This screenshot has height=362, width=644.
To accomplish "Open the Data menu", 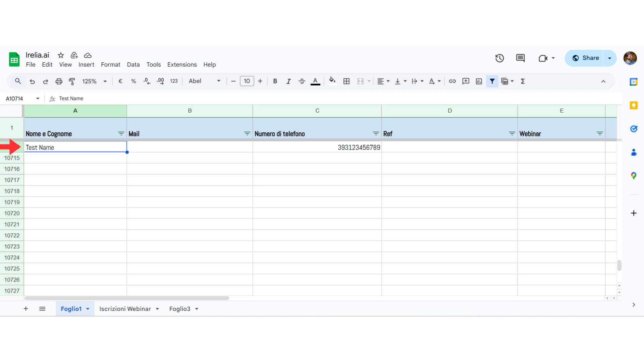I will click(133, 64).
